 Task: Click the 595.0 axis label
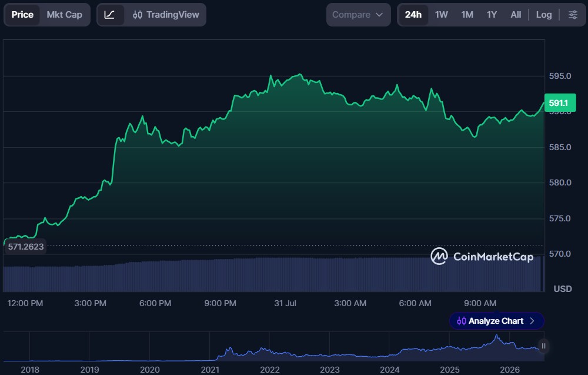click(x=560, y=76)
